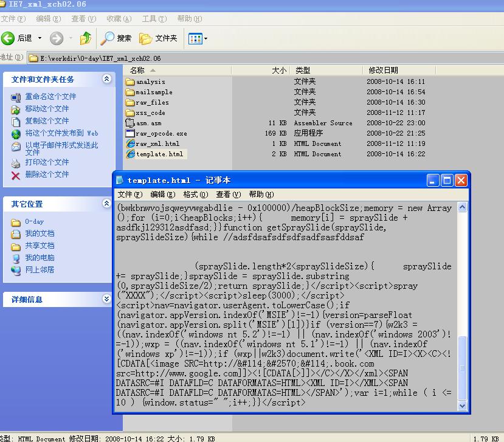Open Notepad's File (文件) menu

130,195
